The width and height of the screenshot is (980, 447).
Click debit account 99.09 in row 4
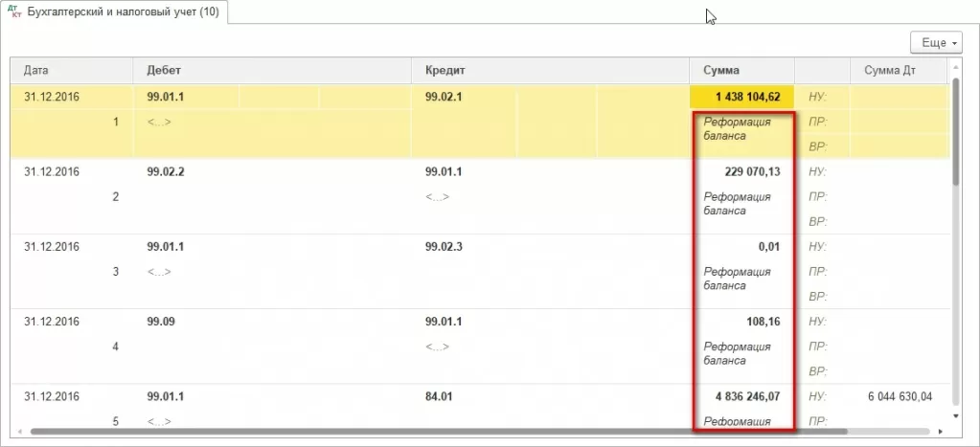[x=161, y=322]
